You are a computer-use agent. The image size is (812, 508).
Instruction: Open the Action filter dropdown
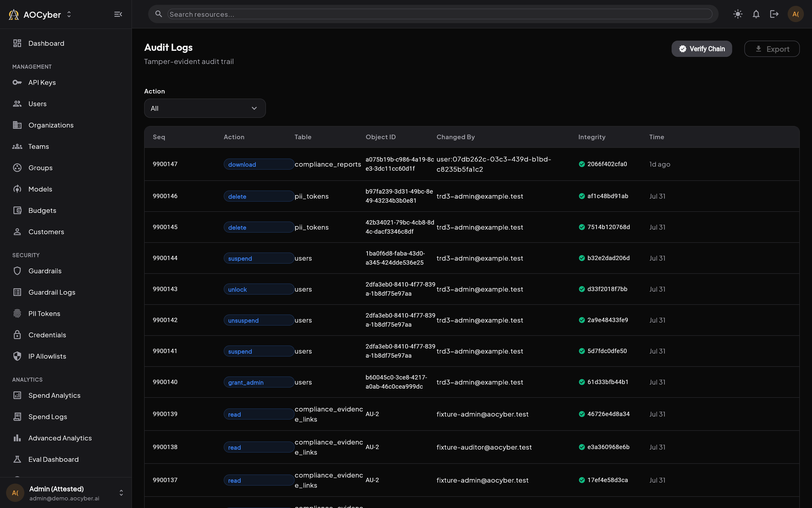tap(205, 108)
